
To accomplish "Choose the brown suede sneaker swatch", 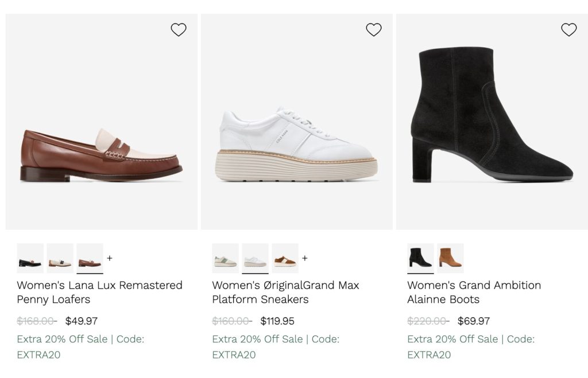I will point(285,258).
